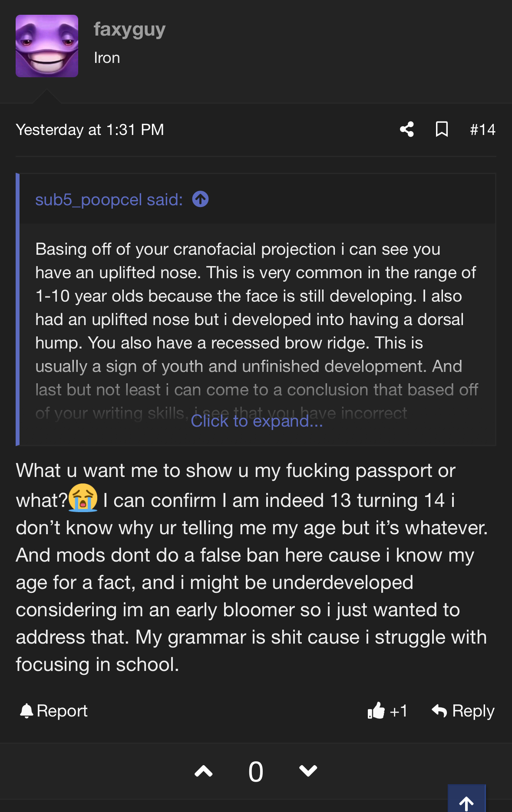Click the scroll-to-top arrow button
This screenshot has height=812, width=512.
click(466, 801)
